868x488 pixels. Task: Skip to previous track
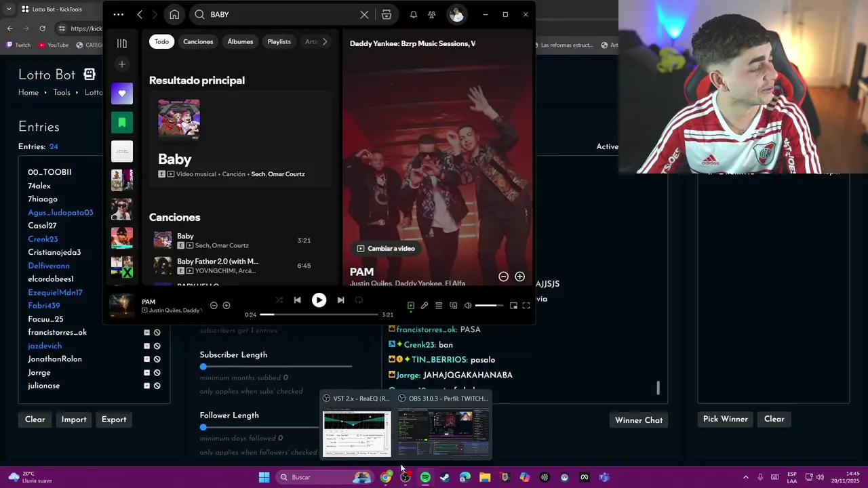(x=297, y=300)
